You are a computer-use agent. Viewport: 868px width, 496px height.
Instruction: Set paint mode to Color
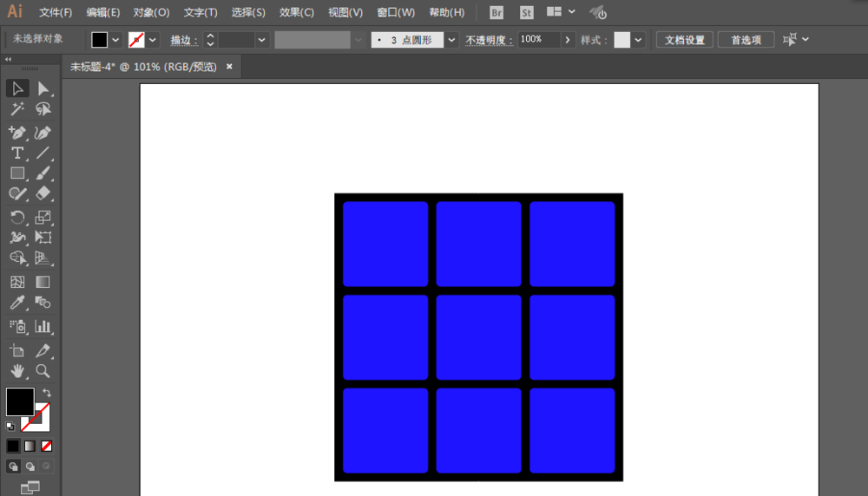point(13,446)
